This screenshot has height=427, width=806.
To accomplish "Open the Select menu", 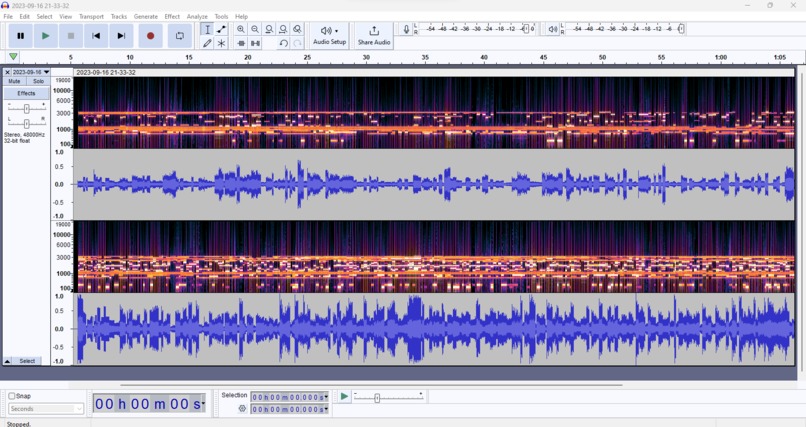I will [45, 16].
